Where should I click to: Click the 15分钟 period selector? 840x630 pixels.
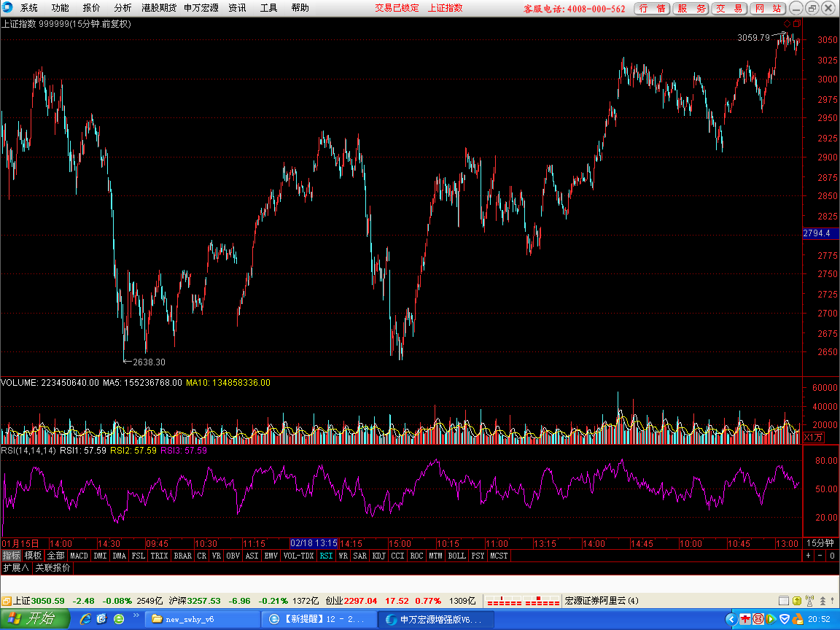(x=820, y=543)
